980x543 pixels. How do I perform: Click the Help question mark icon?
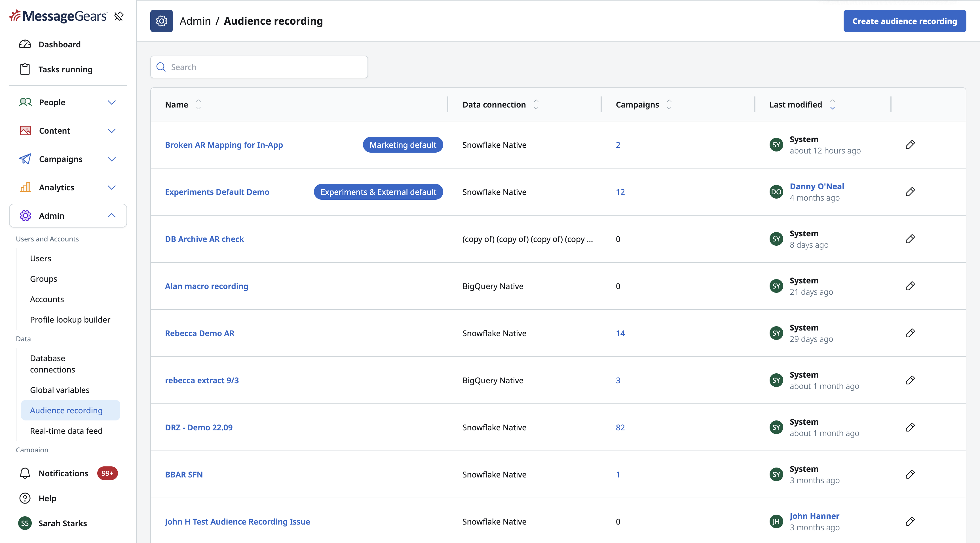click(x=25, y=498)
